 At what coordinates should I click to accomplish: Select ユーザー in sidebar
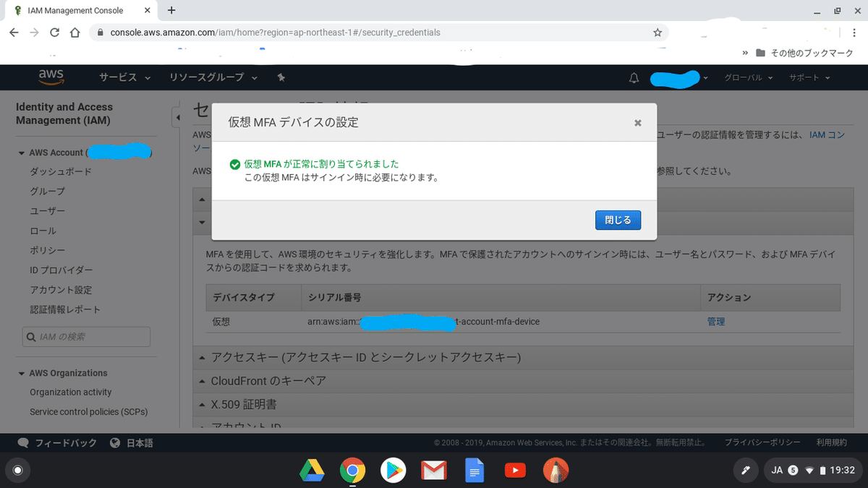(x=47, y=211)
